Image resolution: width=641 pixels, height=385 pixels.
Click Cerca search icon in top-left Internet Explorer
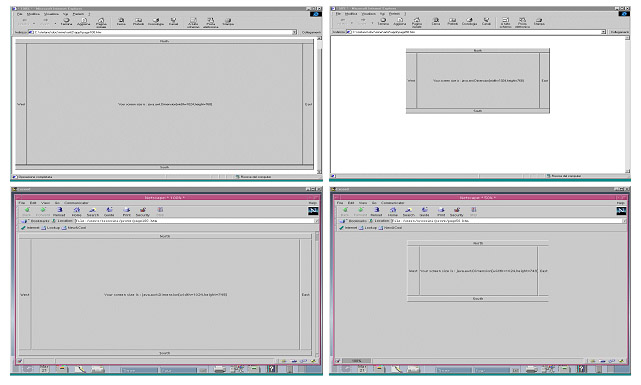pos(121,21)
